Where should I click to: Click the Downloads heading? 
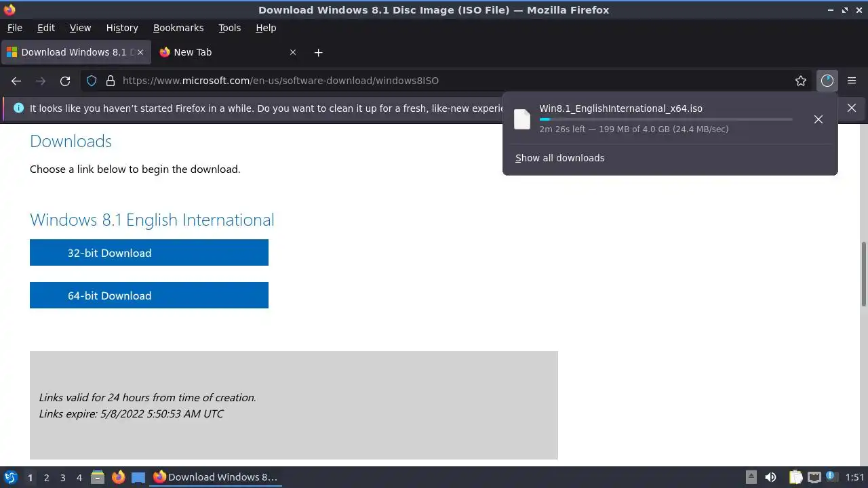(71, 141)
